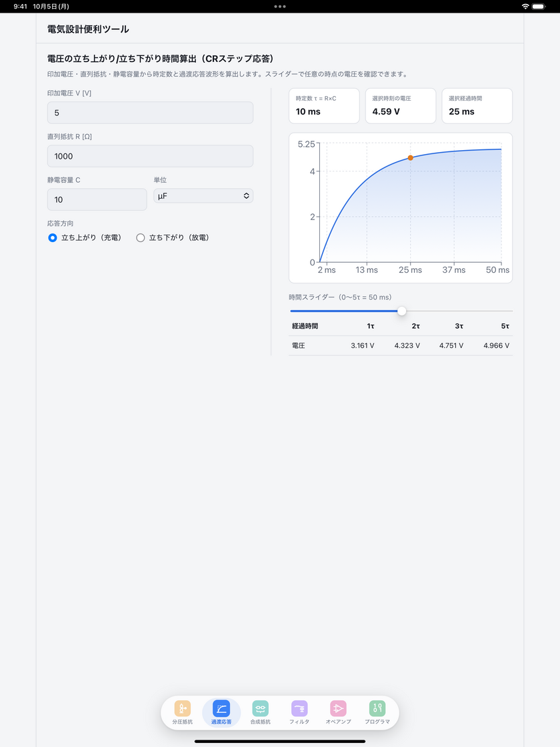Open the 単位 μF dropdown

(x=203, y=196)
